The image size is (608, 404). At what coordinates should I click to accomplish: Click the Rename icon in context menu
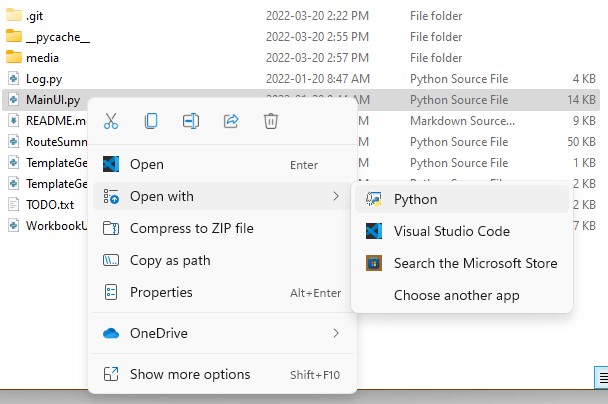click(x=191, y=121)
